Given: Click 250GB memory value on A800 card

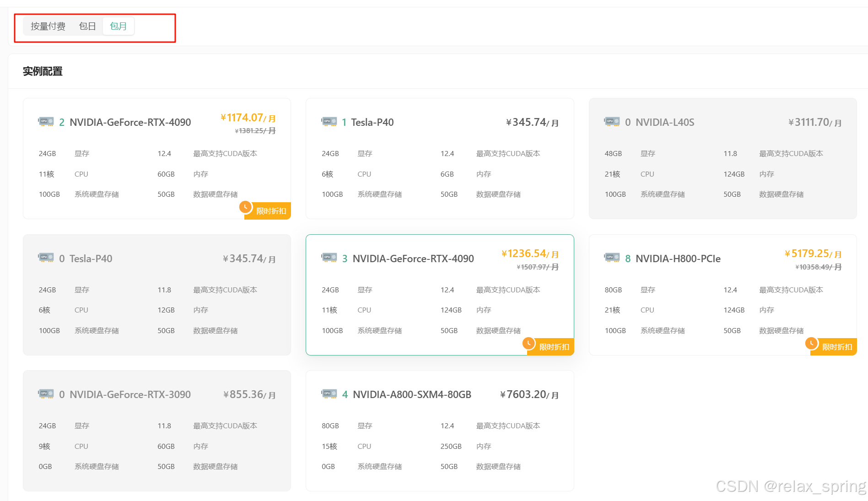Looking at the screenshot, I should [x=451, y=446].
